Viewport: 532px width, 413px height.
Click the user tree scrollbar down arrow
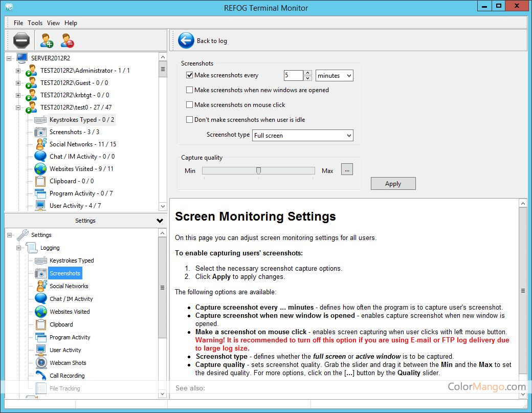pos(163,206)
